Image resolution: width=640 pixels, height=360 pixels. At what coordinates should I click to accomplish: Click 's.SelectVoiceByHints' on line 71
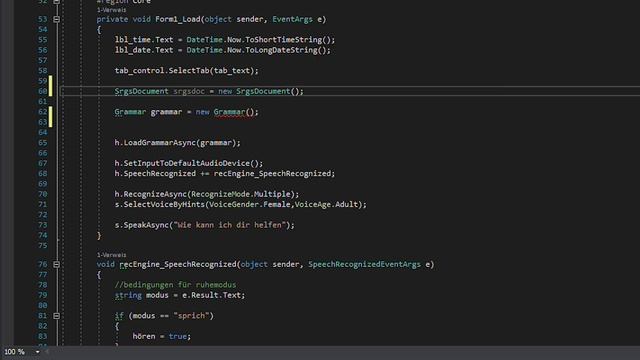pos(159,204)
